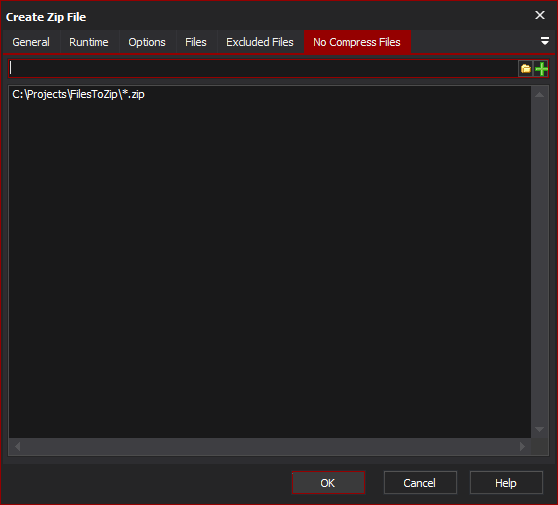Click the browse folder icon
The width and height of the screenshot is (558, 505).
526,69
